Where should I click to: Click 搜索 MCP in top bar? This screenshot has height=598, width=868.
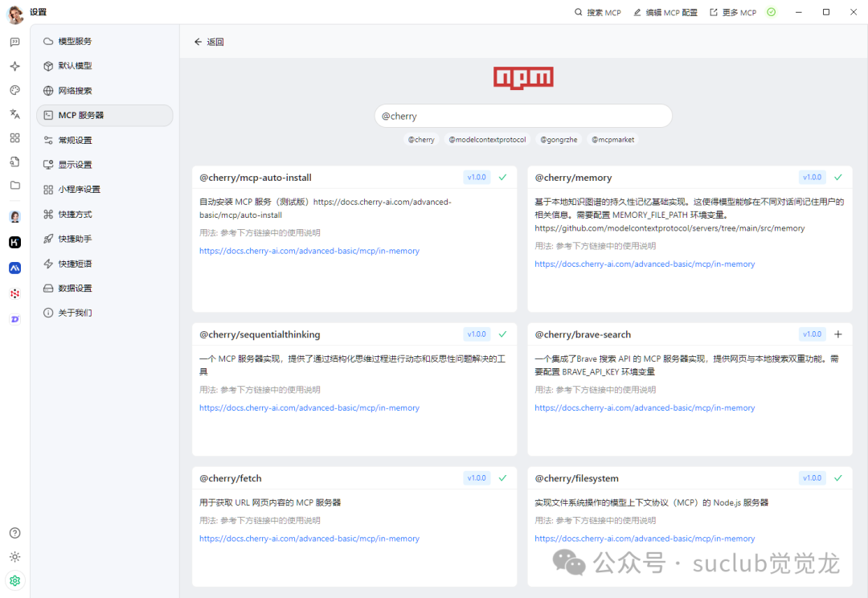597,12
